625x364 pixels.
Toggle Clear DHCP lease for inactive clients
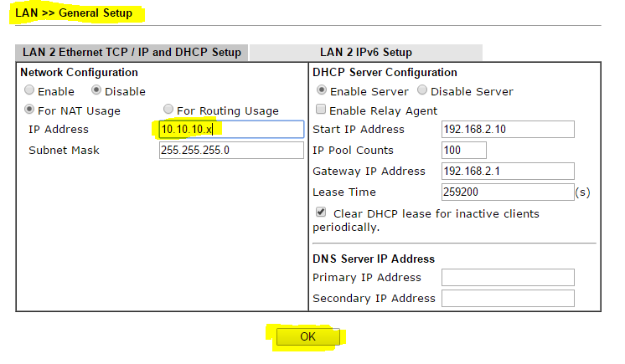pos(321,213)
